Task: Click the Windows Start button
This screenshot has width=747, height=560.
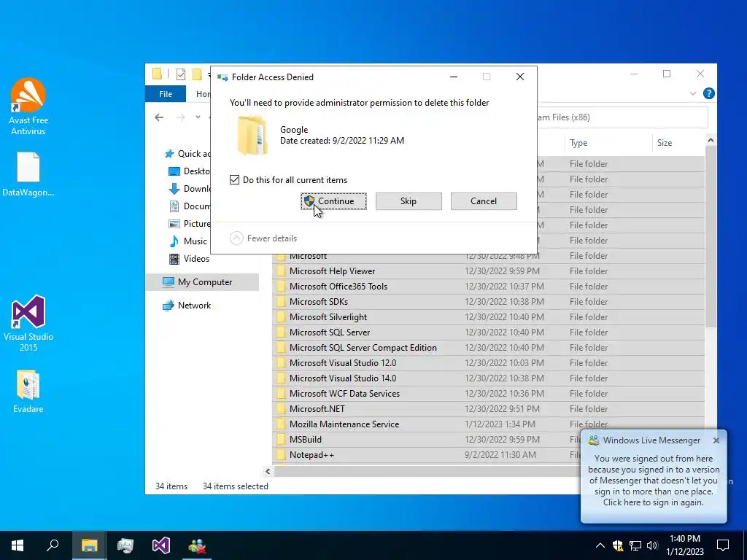Action: click(x=18, y=545)
